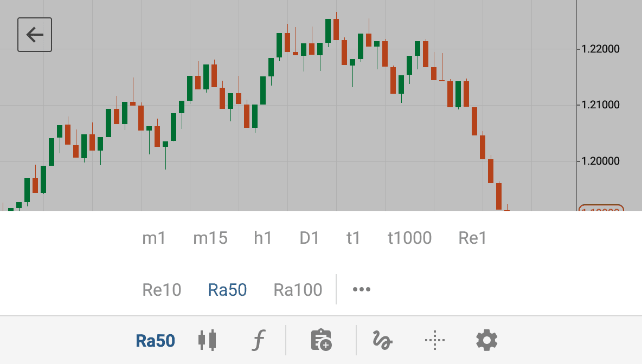Pick the Re10 Renko period
Screen dimensions: 642x364
click(162, 290)
